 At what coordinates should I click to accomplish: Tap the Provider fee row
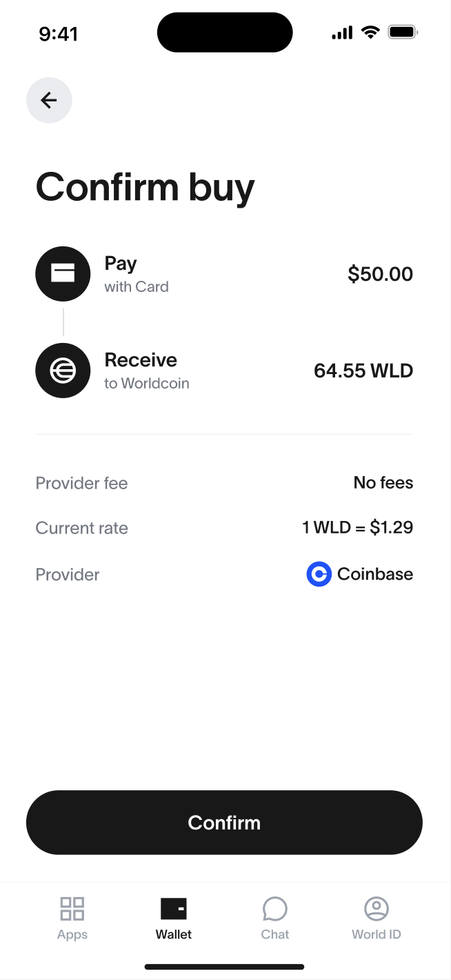click(224, 483)
